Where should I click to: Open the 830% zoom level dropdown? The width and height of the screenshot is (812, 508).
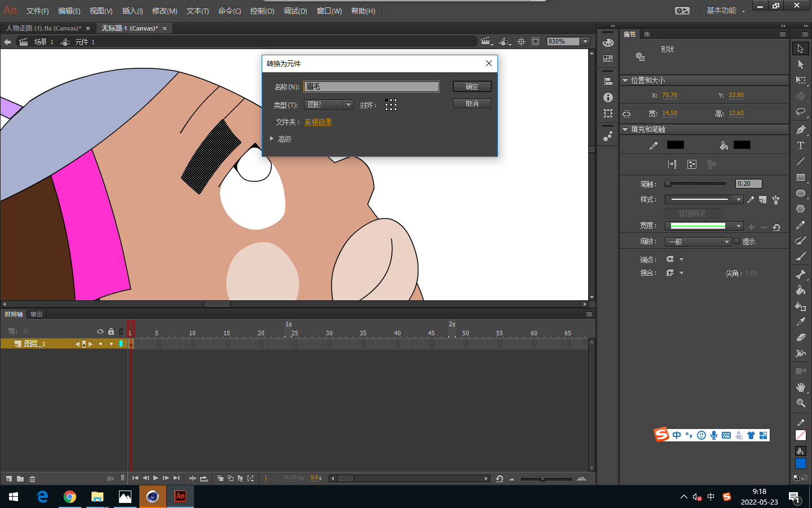(585, 41)
